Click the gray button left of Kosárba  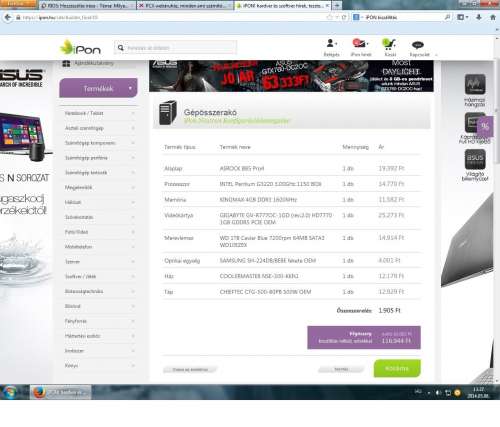(341, 369)
